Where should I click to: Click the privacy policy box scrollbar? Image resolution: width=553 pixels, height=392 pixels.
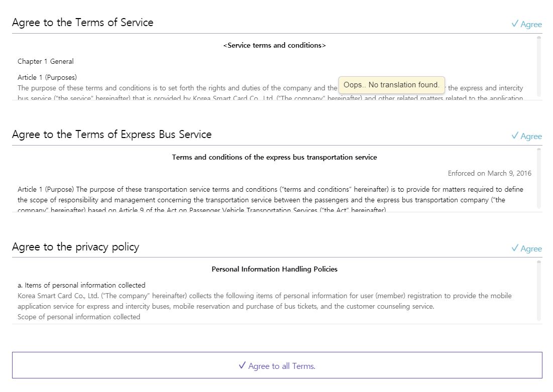pyautogui.click(x=539, y=290)
